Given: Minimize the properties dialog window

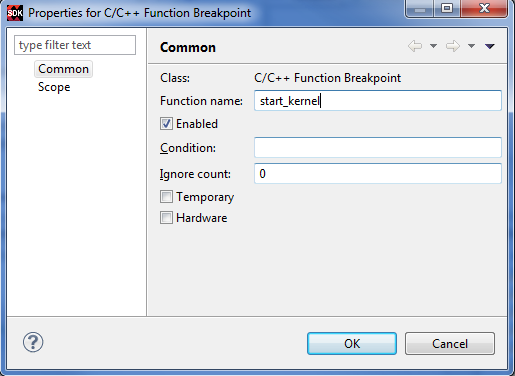Looking at the screenshot, I should (x=419, y=8).
